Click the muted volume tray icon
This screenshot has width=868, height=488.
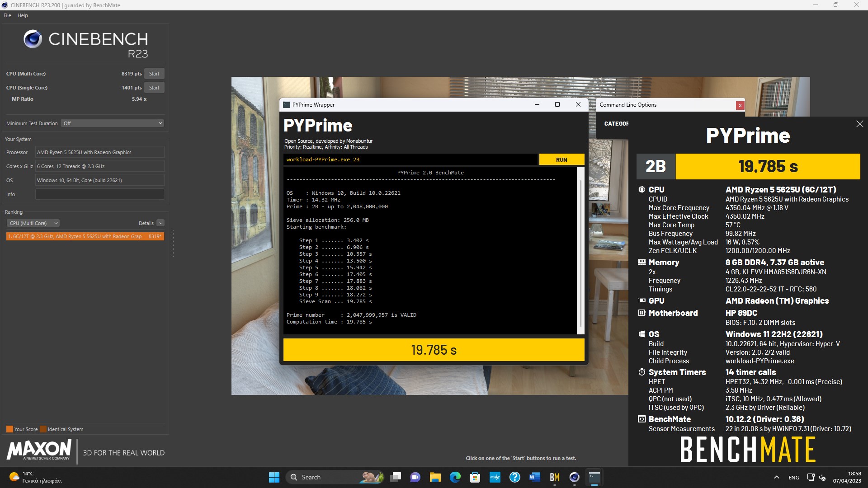(822, 478)
